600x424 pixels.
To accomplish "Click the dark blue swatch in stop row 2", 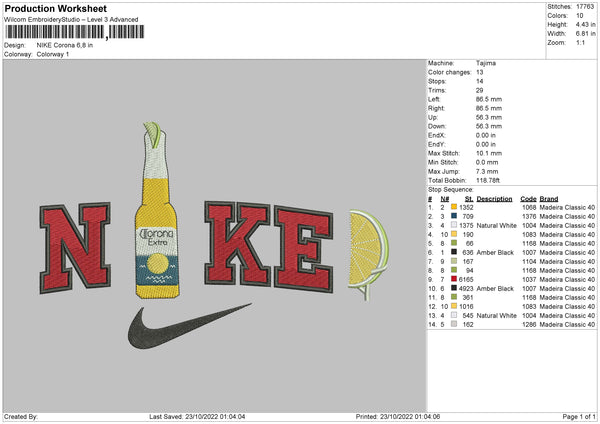I will [x=454, y=216].
